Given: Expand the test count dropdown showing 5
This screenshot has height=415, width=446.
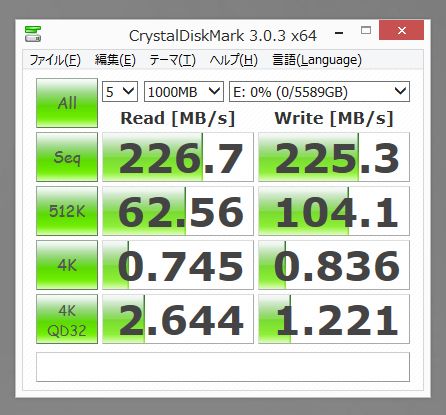Looking at the screenshot, I should click(x=120, y=92).
